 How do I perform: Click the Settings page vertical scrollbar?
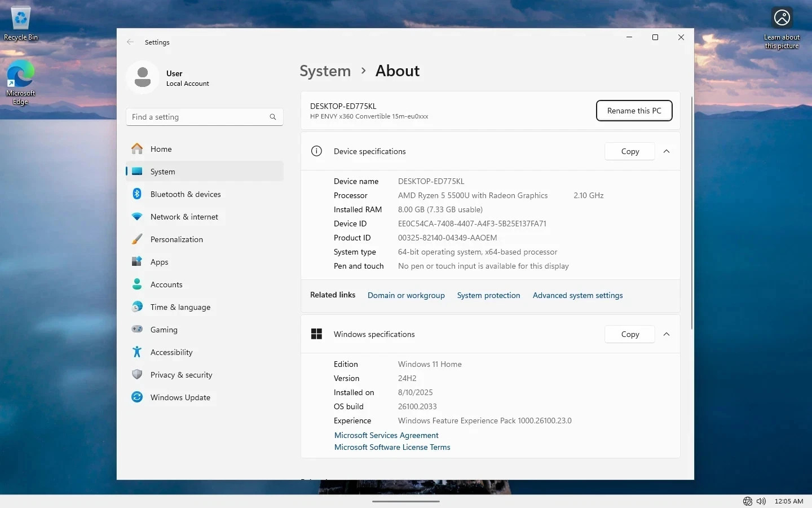point(691,213)
